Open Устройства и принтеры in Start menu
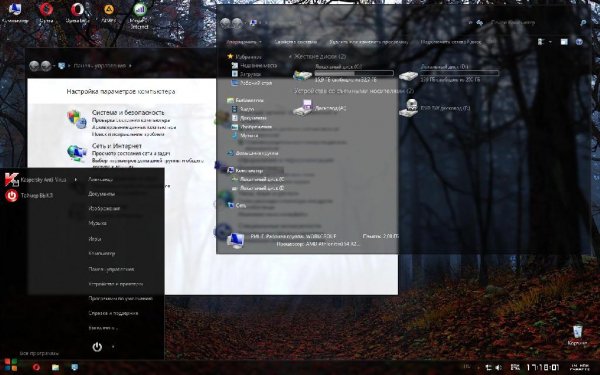Image resolution: width=600 pixels, height=375 pixels. click(116, 284)
